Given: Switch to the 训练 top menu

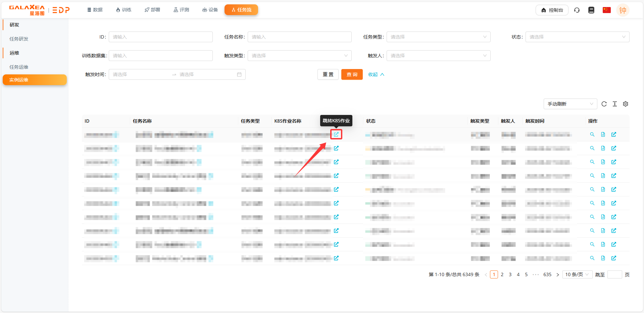Looking at the screenshot, I should 123,10.
